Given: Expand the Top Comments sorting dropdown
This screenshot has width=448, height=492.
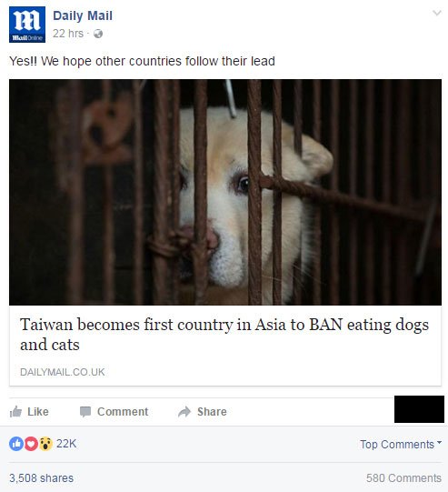Looking at the screenshot, I should (x=401, y=445).
